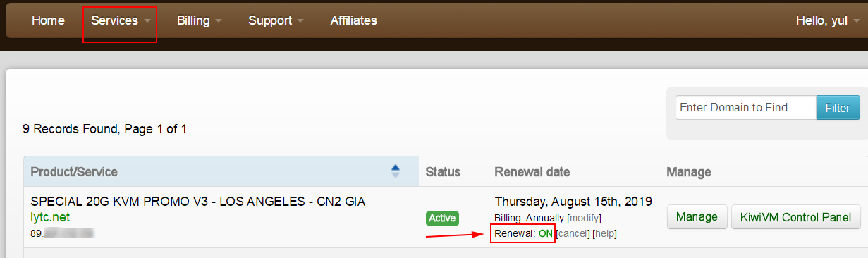Open the iytc.net domain link
This screenshot has width=868, height=258.
(x=50, y=217)
